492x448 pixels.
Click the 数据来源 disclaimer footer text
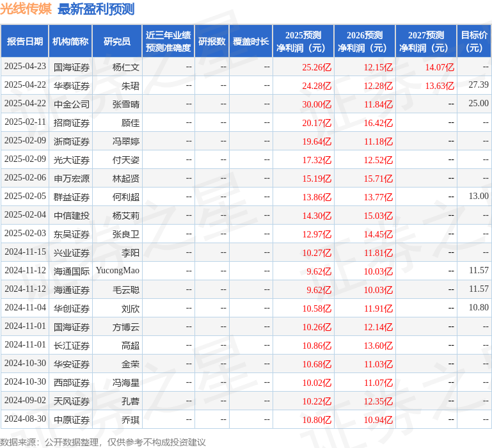point(103,442)
